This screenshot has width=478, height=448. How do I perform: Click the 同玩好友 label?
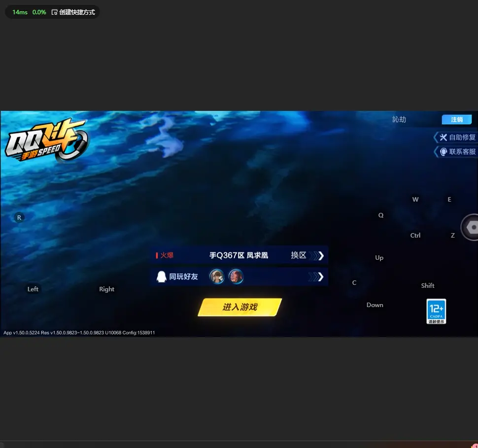(183, 276)
